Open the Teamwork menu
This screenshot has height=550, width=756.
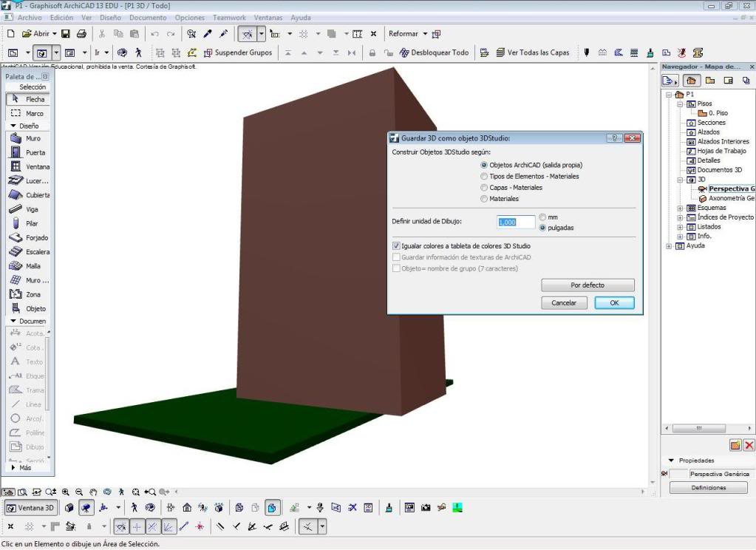coord(229,17)
